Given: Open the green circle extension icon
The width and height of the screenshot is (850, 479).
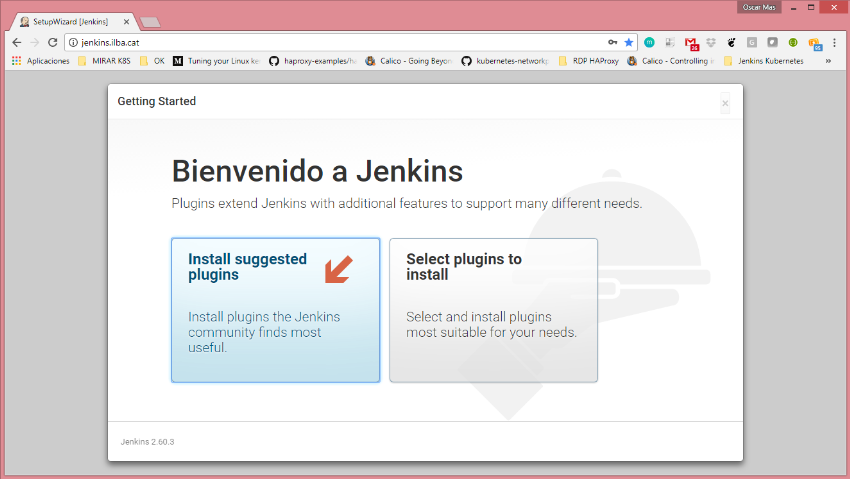Looking at the screenshot, I should tap(793, 42).
